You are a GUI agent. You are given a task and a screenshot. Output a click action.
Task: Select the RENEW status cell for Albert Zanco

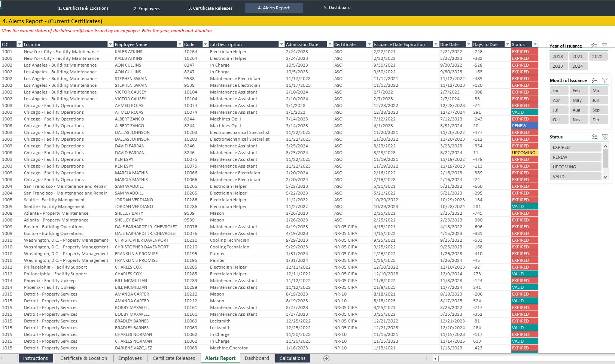pos(524,126)
